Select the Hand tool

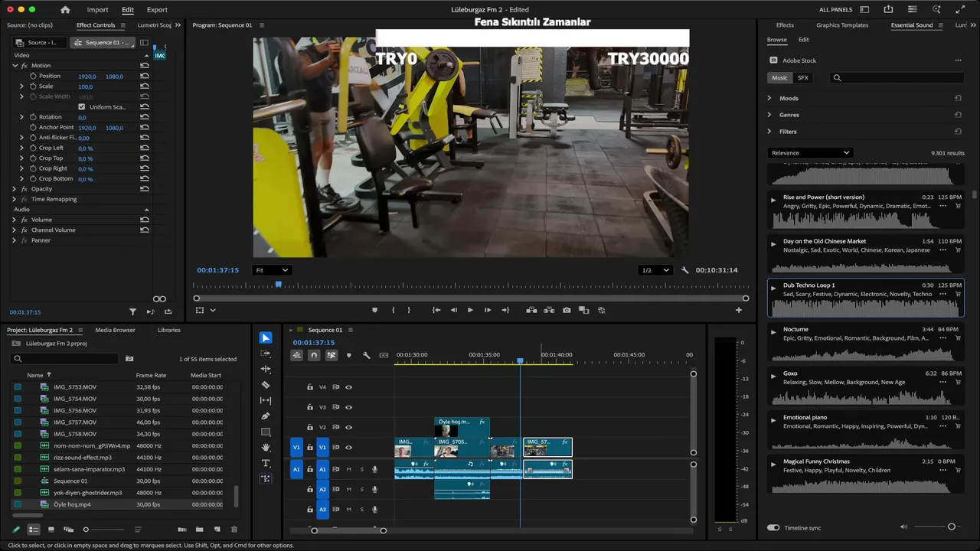tap(266, 447)
